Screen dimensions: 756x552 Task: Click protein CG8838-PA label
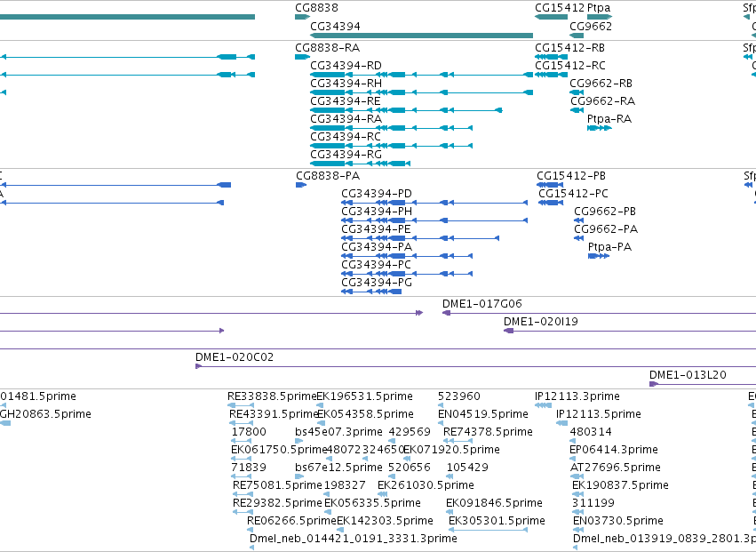pyautogui.click(x=328, y=176)
